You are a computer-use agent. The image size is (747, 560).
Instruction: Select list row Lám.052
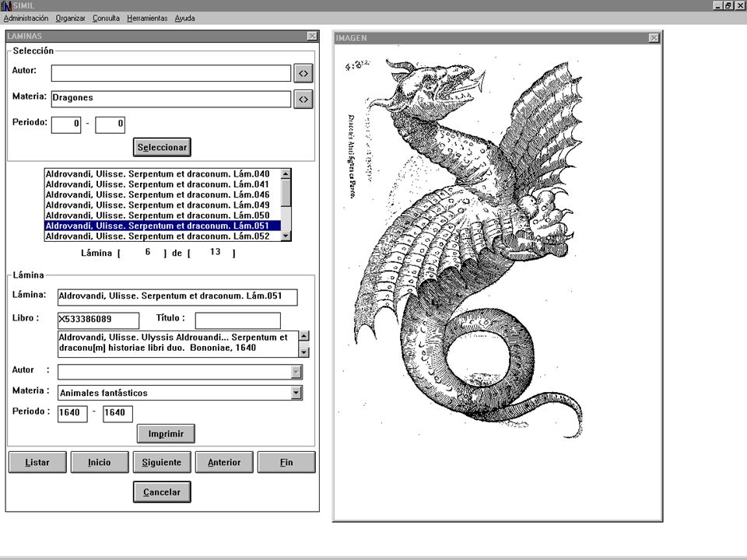tap(163, 236)
